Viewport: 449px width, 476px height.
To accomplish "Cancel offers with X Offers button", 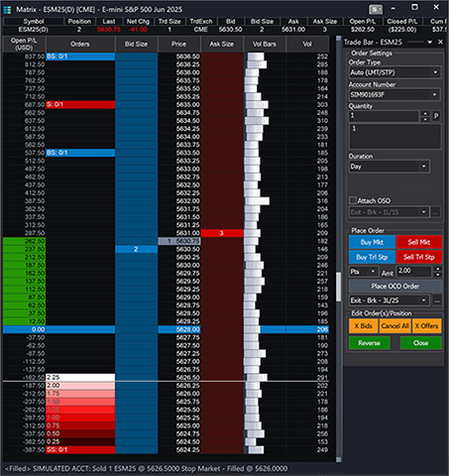I will (426, 326).
